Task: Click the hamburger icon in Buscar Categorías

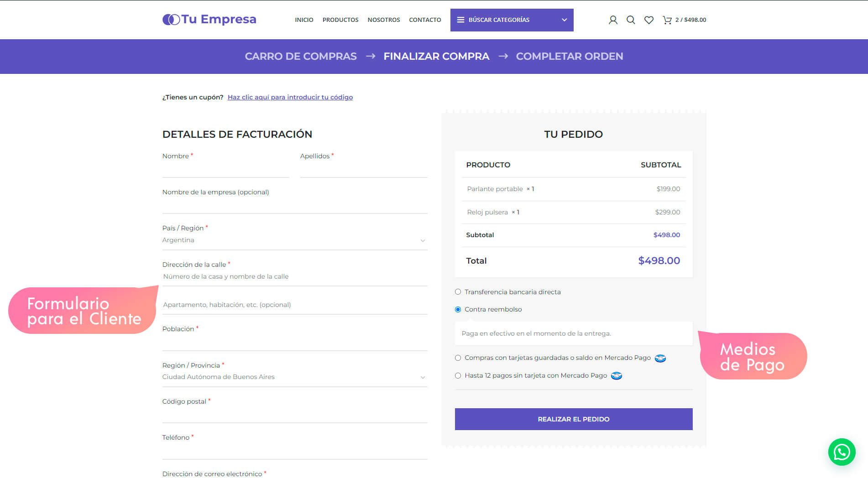Action: [460, 20]
